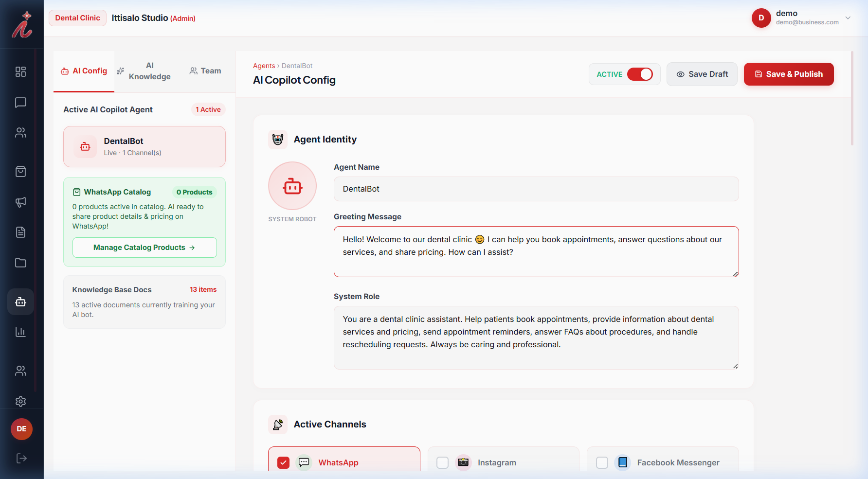Open the shopping bag icon in sidebar

20,172
